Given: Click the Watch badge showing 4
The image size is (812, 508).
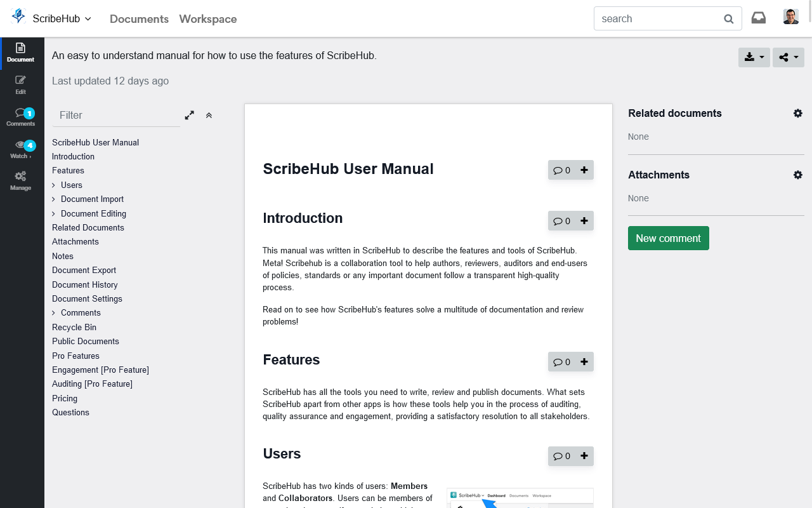Looking at the screenshot, I should pos(30,145).
